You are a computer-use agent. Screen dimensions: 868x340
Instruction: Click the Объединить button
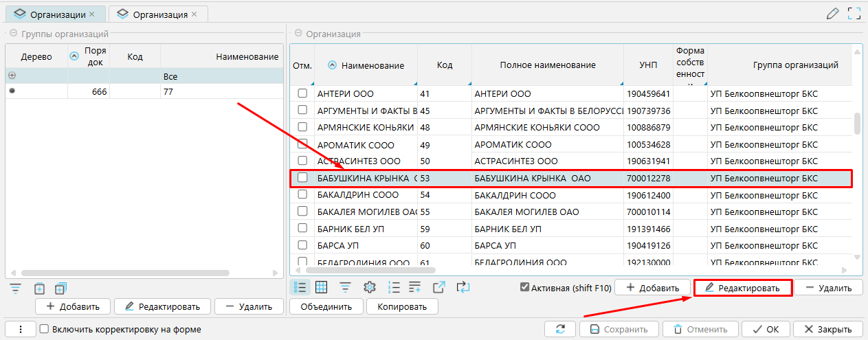click(326, 307)
